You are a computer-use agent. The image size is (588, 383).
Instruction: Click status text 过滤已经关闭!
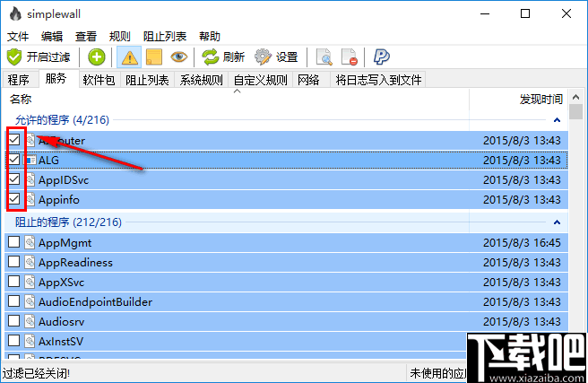coord(36,374)
